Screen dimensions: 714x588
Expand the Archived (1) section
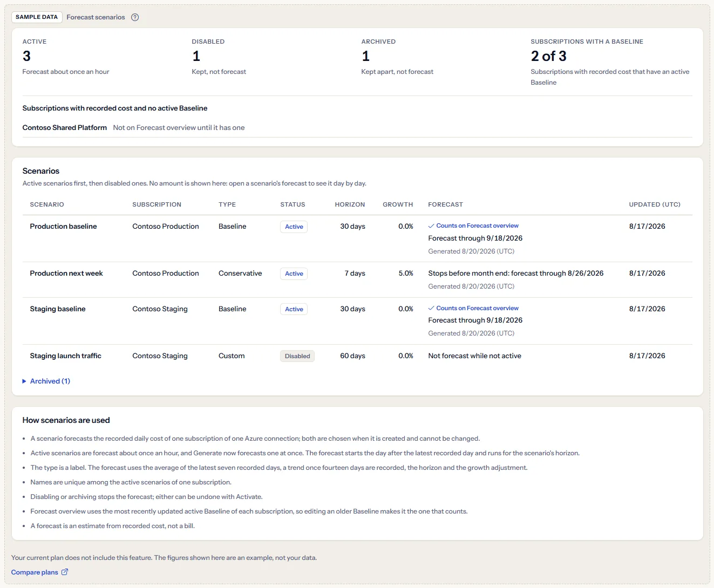(46, 381)
